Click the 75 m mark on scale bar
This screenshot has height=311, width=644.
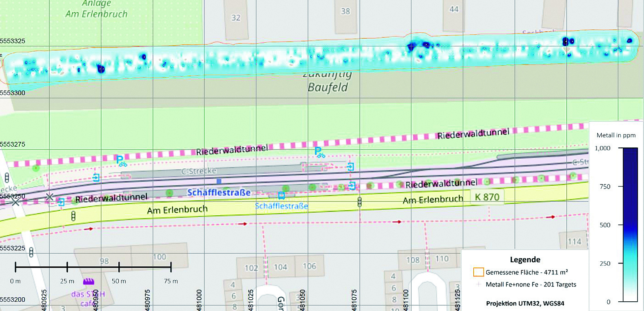pyautogui.click(x=171, y=267)
